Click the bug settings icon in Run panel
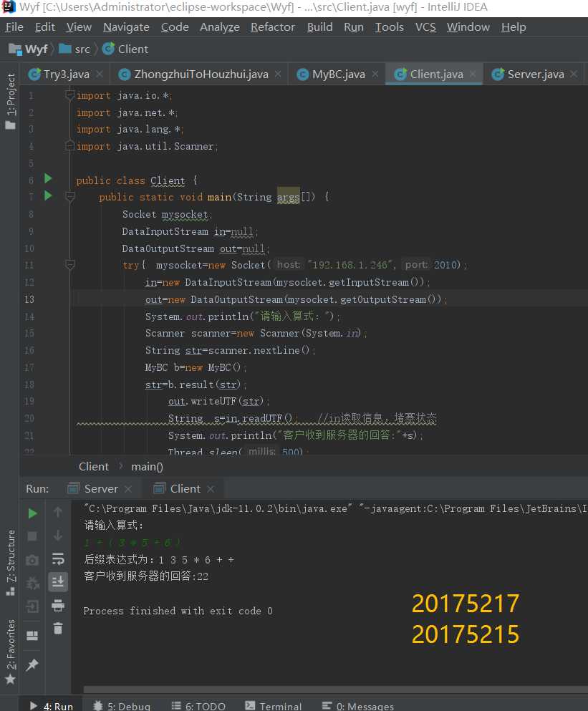588x711 pixels. 32,583
